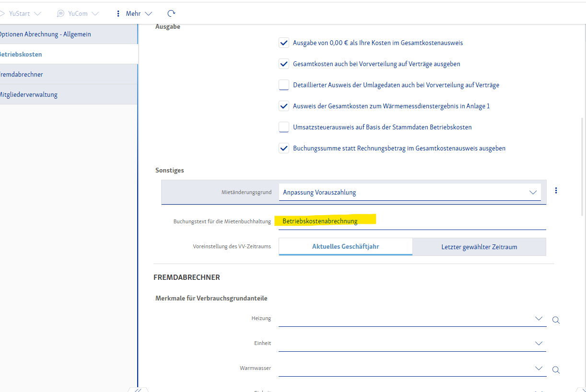Click the search magnifier next to Warmwasser

pos(556,369)
